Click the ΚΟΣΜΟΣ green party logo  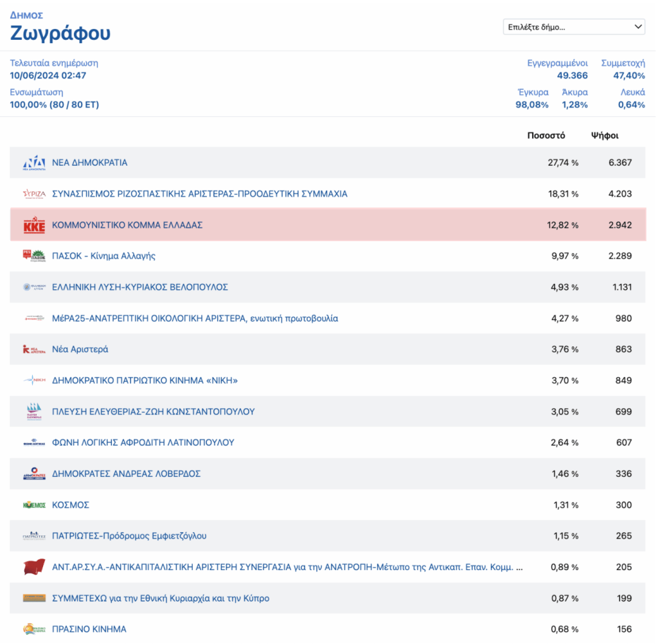[x=34, y=505]
